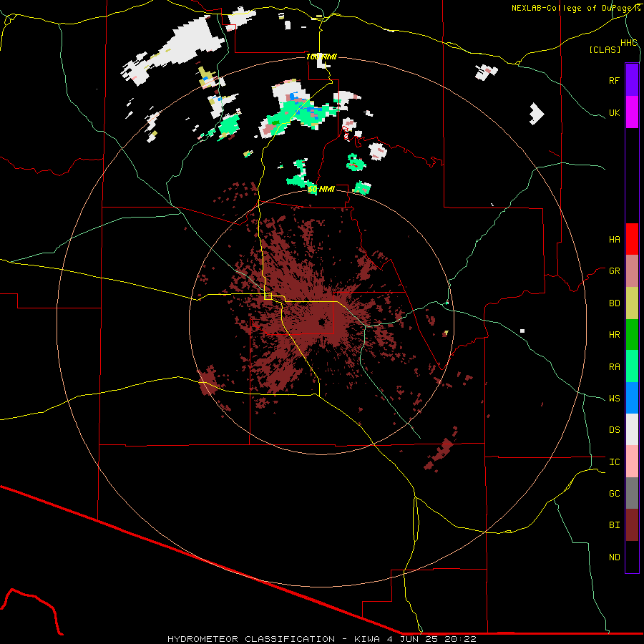This screenshot has height=644, width=644.
Task: Click the BI legend label
Action: pos(614,525)
